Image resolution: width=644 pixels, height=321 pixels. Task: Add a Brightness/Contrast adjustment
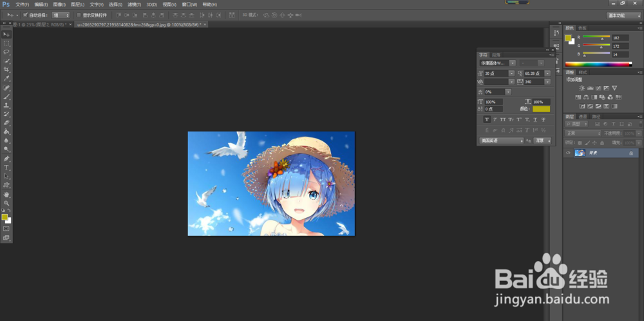click(x=582, y=88)
